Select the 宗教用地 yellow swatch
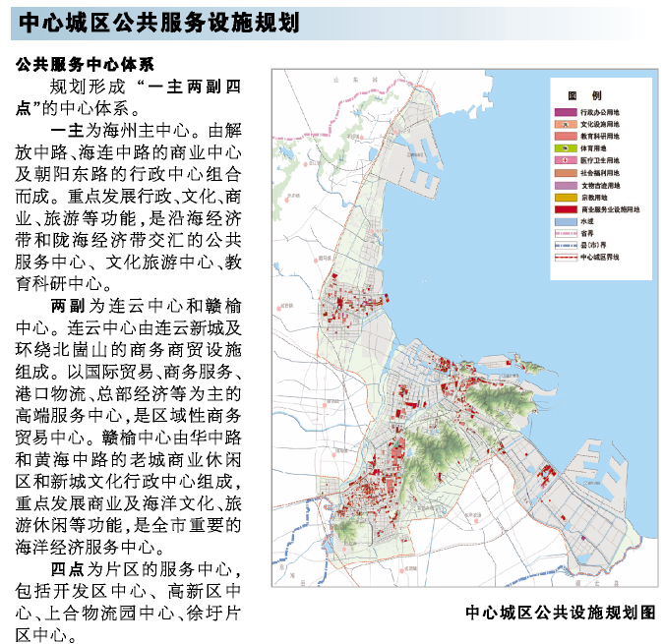The width and height of the screenshot is (664, 644). click(567, 197)
